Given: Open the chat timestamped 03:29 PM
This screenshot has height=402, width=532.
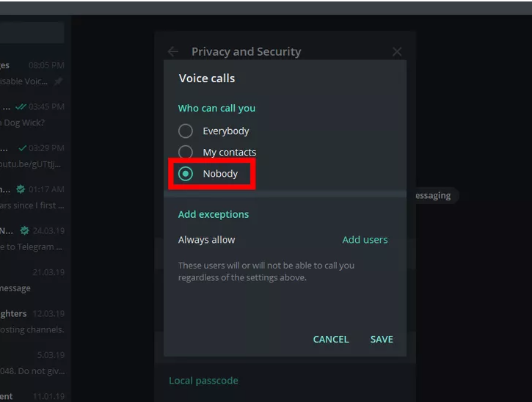Looking at the screenshot, I should pos(33,156).
